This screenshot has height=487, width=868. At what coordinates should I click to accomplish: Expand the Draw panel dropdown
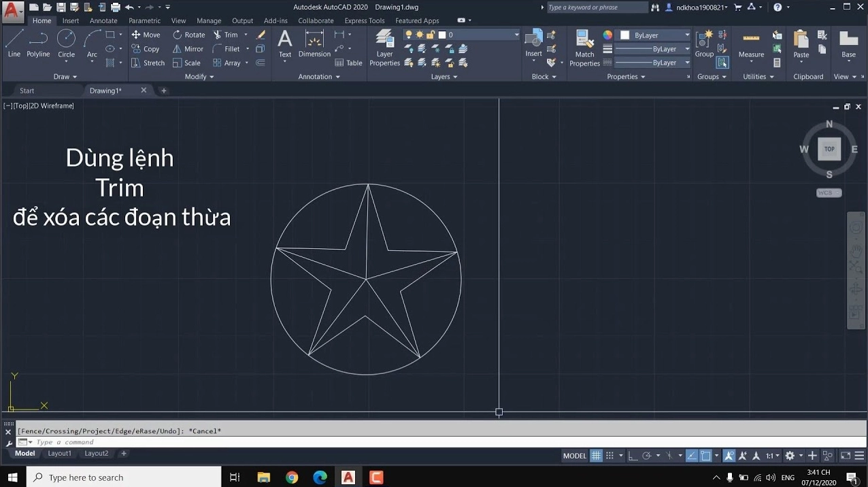(66, 77)
